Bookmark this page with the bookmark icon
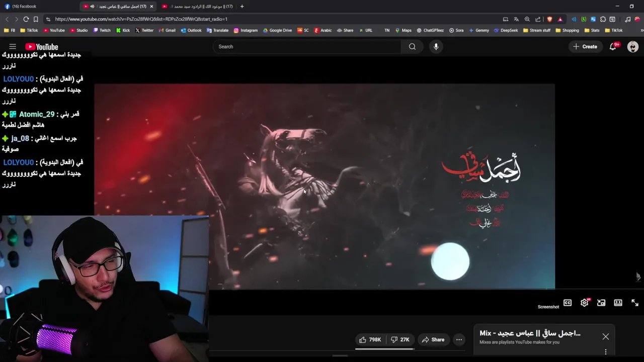The width and height of the screenshot is (644, 362). pyautogui.click(x=36, y=19)
